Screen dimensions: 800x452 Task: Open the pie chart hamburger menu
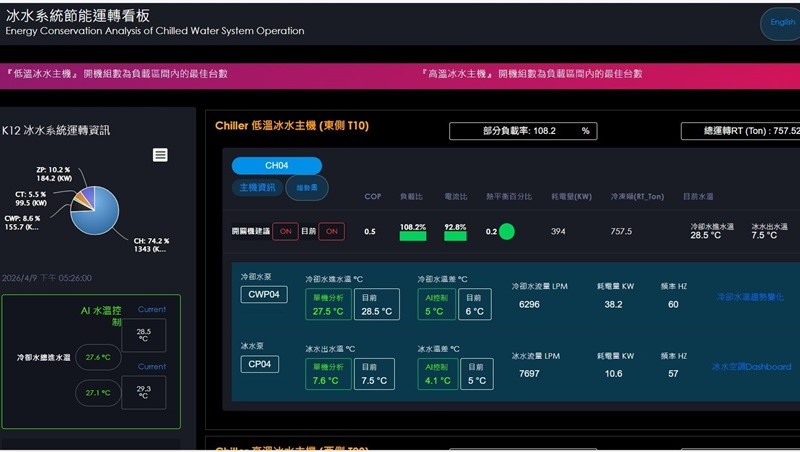[160, 155]
